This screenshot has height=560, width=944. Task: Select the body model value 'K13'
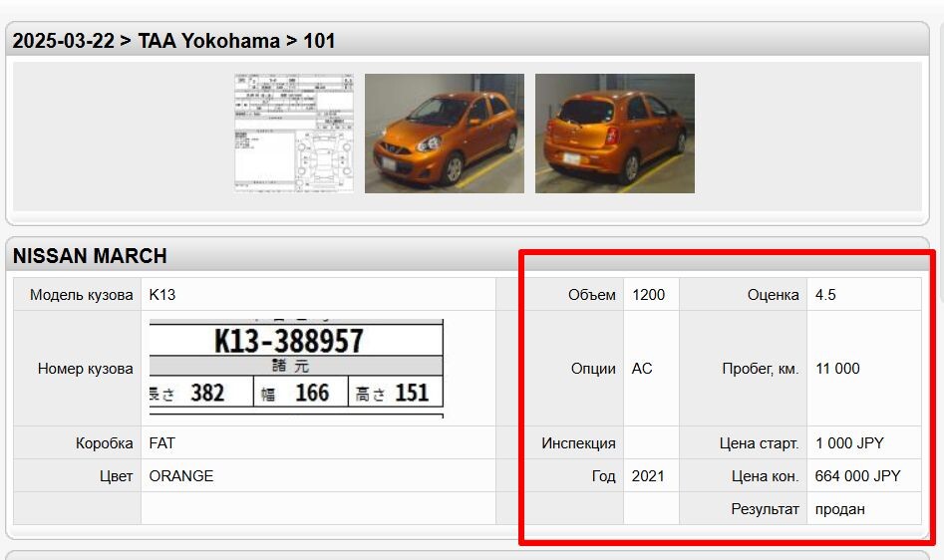tap(161, 295)
